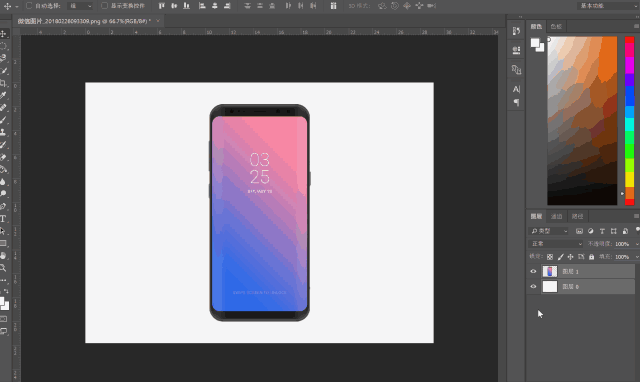The width and height of the screenshot is (640, 382).
Task: Select the Magic Wand tool
Action: (x=3, y=71)
